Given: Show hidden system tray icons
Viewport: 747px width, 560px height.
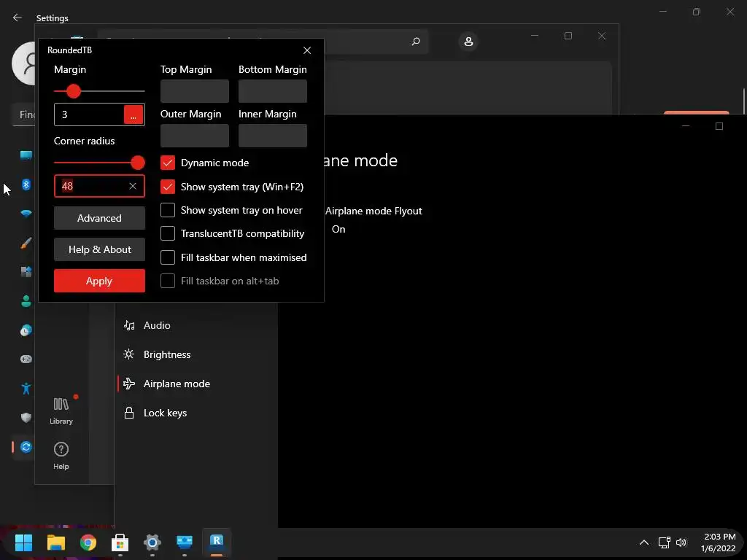Looking at the screenshot, I should 643,542.
